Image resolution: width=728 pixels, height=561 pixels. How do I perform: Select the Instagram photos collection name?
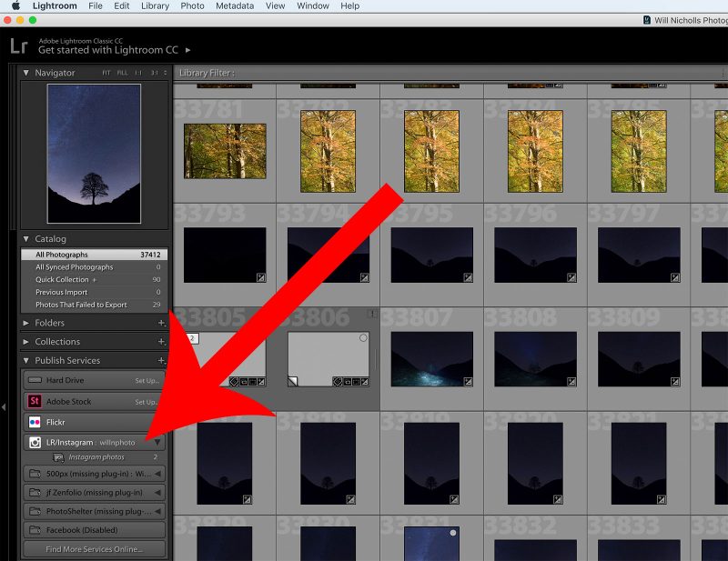coord(96,457)
